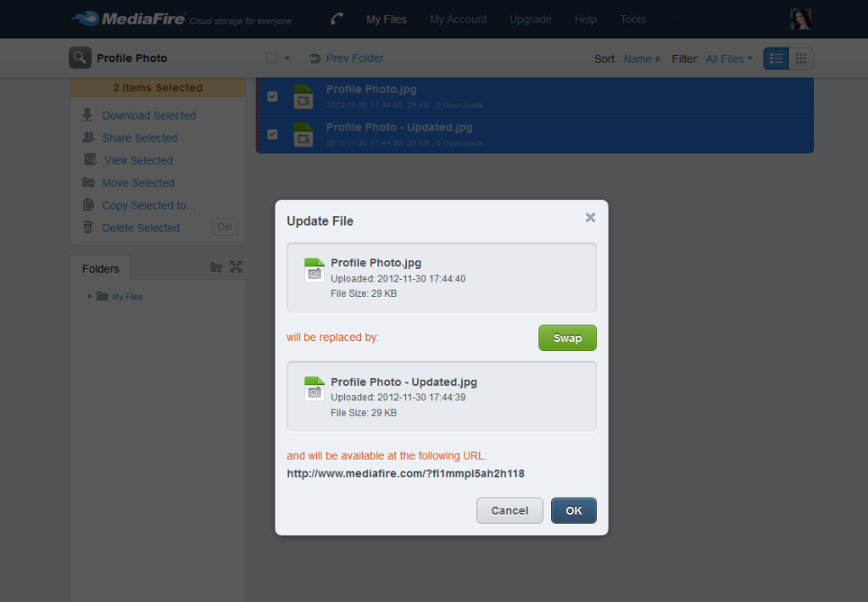Open the Filter All Files dropdown
Viewport: 868px width, 602px height.
(728, 59)
